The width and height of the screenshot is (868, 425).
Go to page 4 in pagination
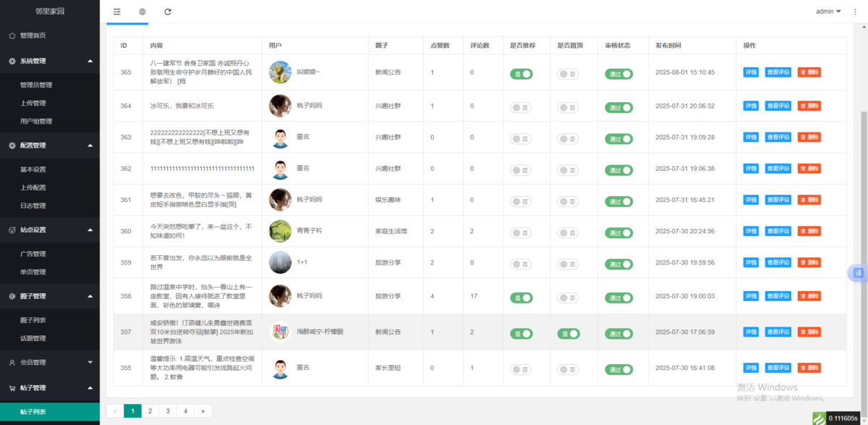pos(186,411)
